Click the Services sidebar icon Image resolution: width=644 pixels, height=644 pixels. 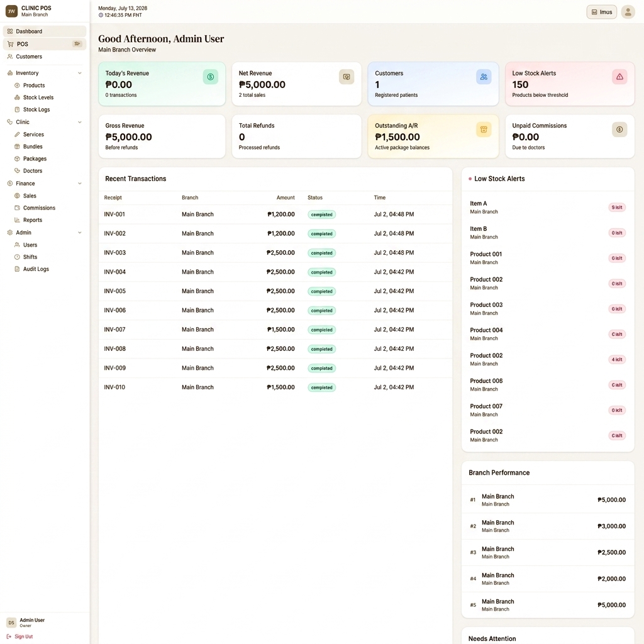tap(17, 135)
